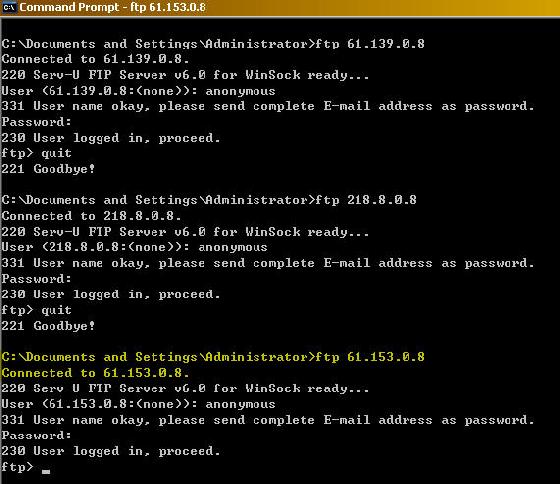
Task: Open the Command Prompt title bar system icon
Action: coord(9,7)
